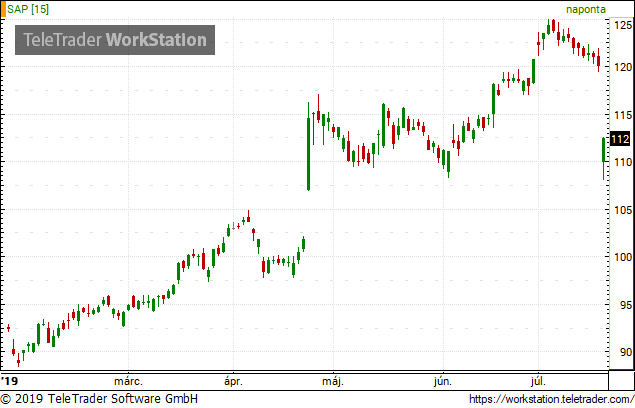The width and height of the screenshot is (635, 408).
Task: Select the current price tag 112
Action: click(620, 139)
